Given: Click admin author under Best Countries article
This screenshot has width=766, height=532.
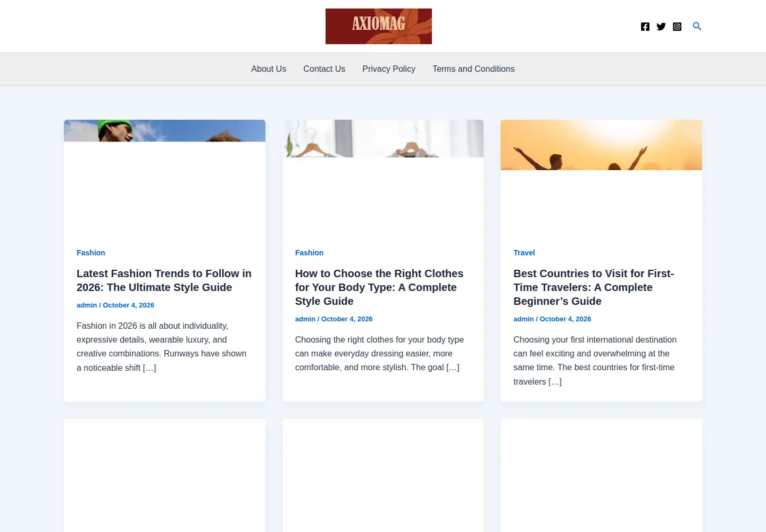Looking at the screenshot, I should 523,319.
